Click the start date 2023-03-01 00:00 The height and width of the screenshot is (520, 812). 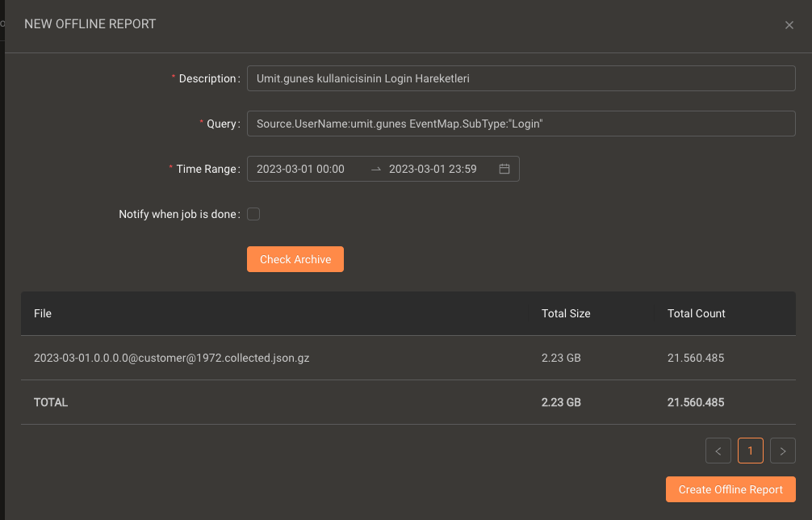[300, 169]
